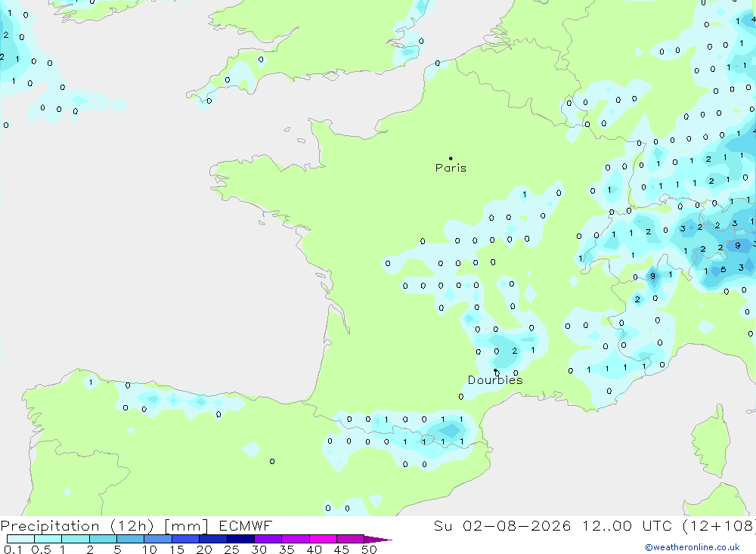Click the legend scale label 0.5
756x554 pixels.
click(41, 549)
